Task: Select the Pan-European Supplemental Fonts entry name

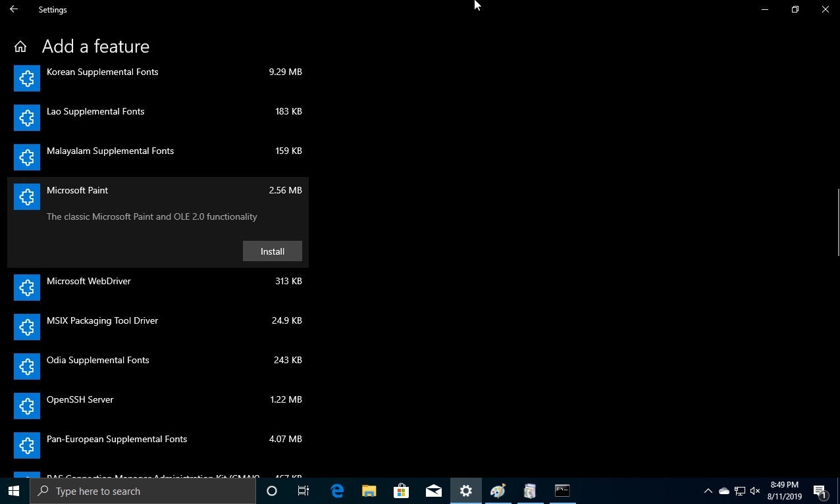Action: 117,439
